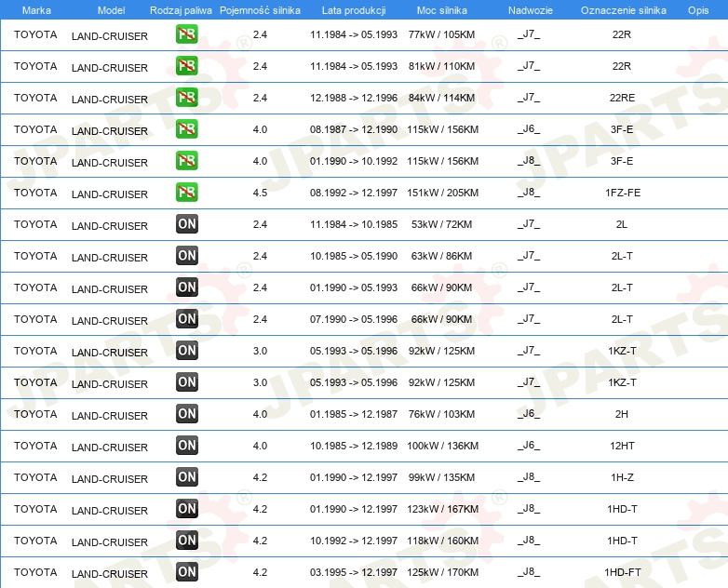Click power value 151kW / 205KM
The height and width of the screenshot is (588, 728).
point(442,193)
